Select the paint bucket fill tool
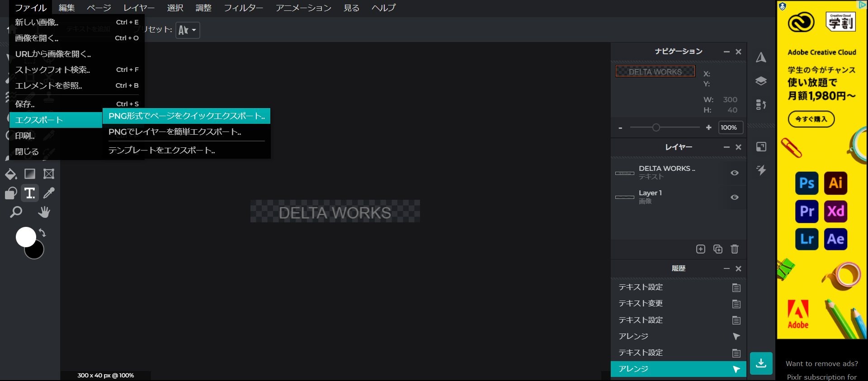Image resolution: width=868 pixels, height=381 pixels. coord(11,174)
